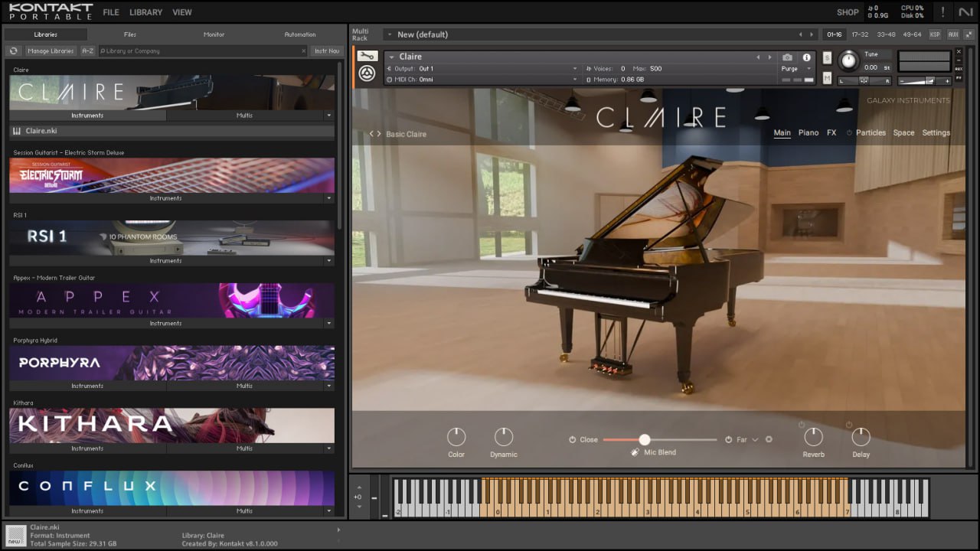Expand the Claire library options arrow
Image resolution: width=980 pixels, height=551 pixels.
329,116
